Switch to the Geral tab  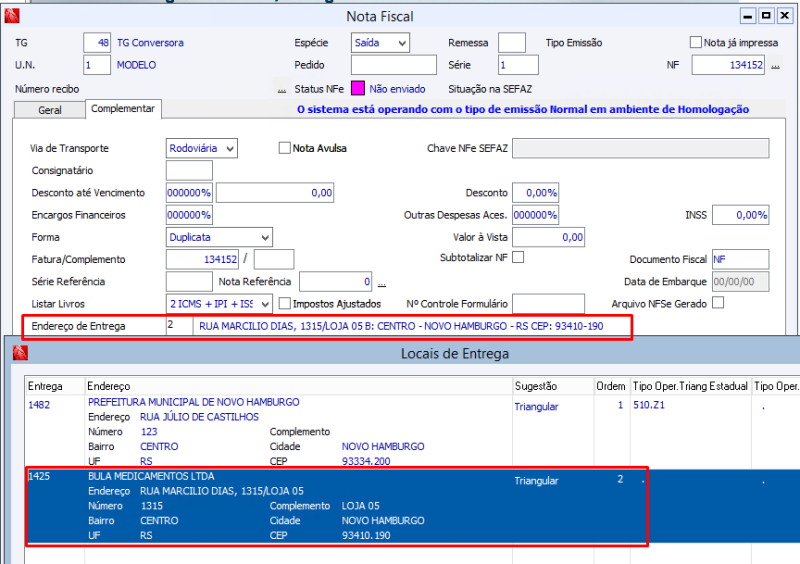(50, 110)
